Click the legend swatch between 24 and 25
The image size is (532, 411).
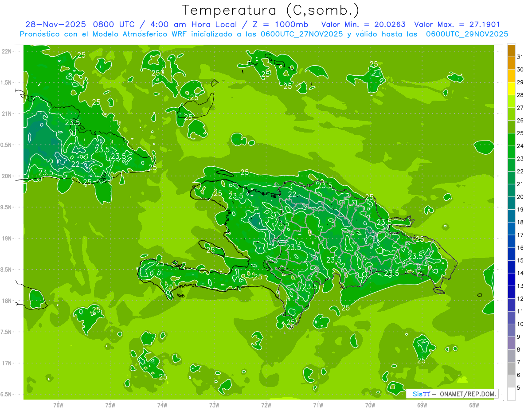[x=511, y=140]
